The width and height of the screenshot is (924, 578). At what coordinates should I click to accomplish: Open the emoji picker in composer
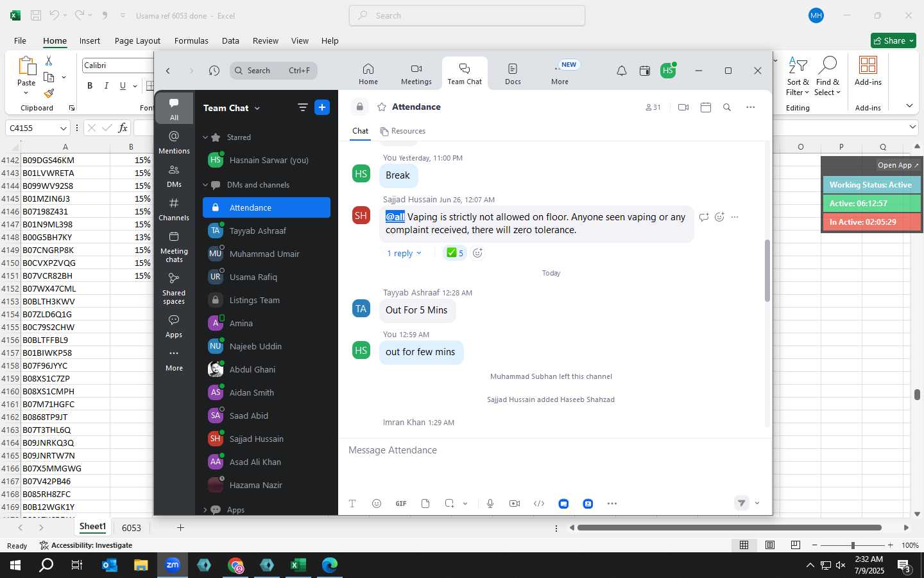click(x=377, y=504)
